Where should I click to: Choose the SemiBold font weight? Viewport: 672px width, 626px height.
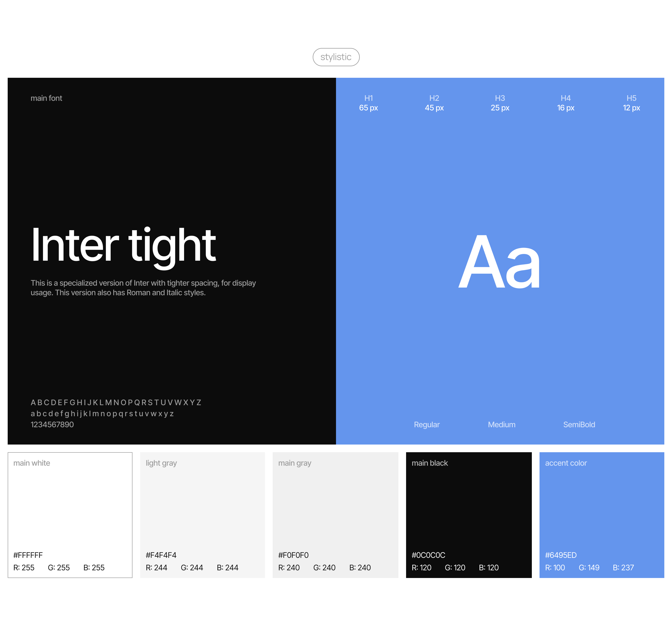point(579,425)
